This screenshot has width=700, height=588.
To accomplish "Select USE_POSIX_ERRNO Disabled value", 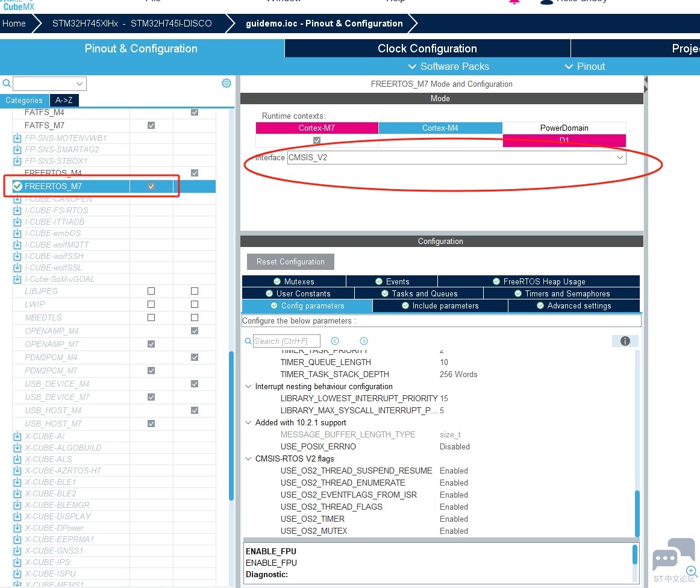I will click(x=454, y=447).
